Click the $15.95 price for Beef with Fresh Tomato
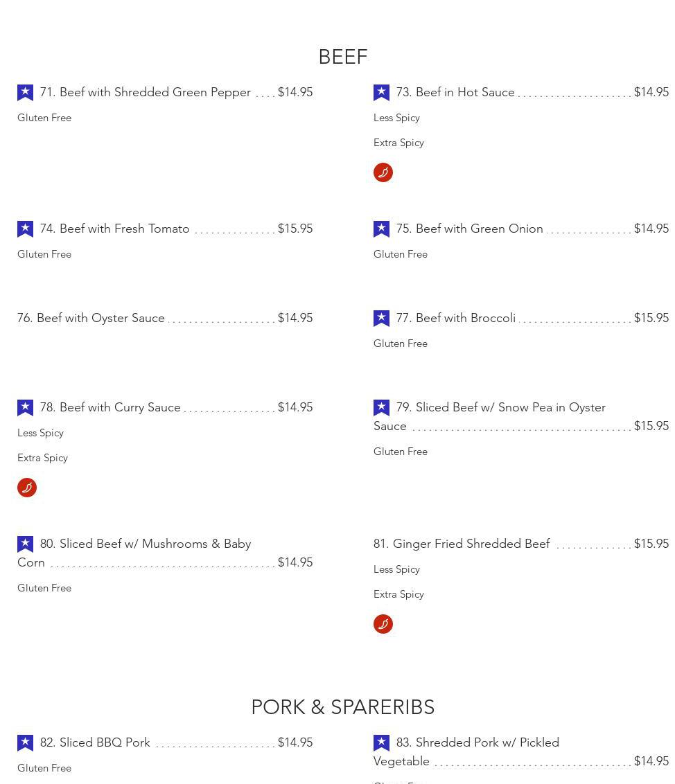Screen dimensions: 675x784 (295, 229)
